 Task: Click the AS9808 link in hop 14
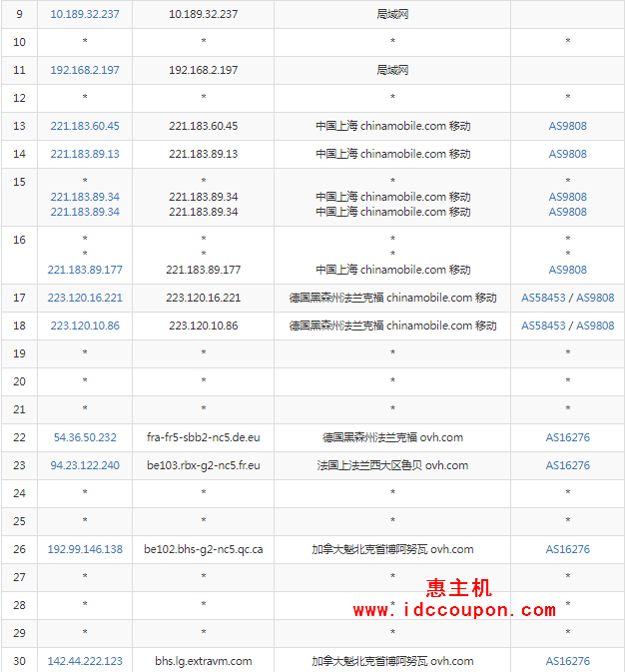point(567,155)
